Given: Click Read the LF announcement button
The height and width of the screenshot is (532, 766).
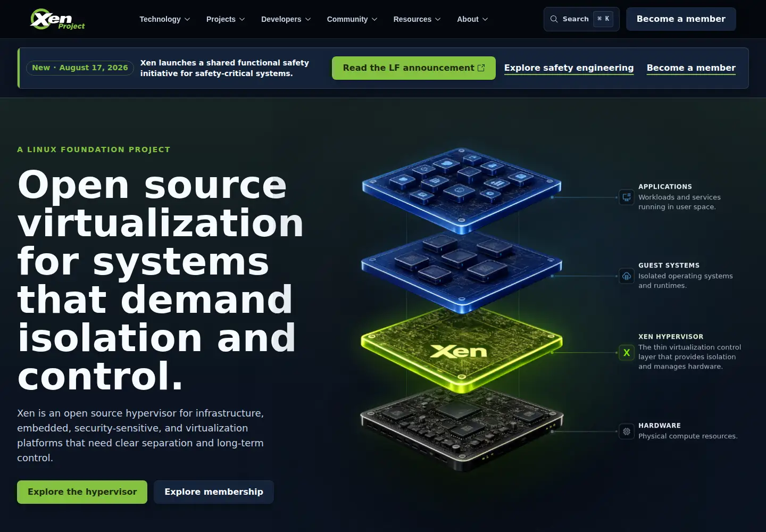Looking at the screenshot, I should [x=414, y=68].
